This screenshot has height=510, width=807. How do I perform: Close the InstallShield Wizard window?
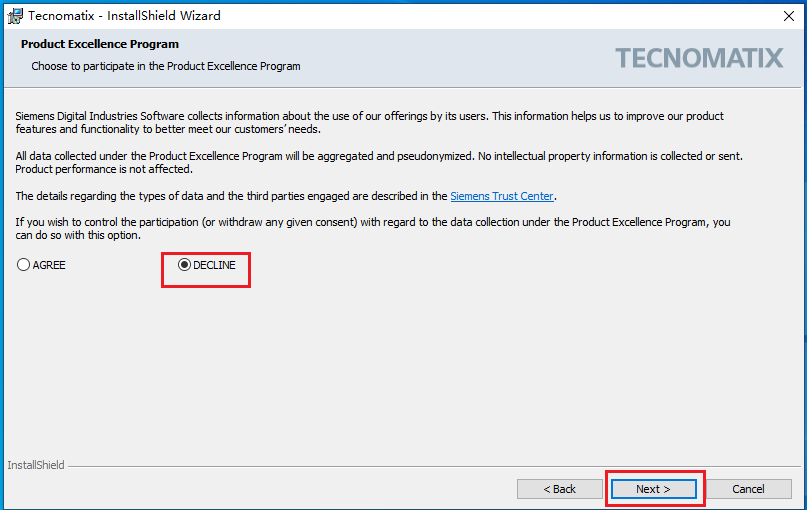[x=789, y=15]
